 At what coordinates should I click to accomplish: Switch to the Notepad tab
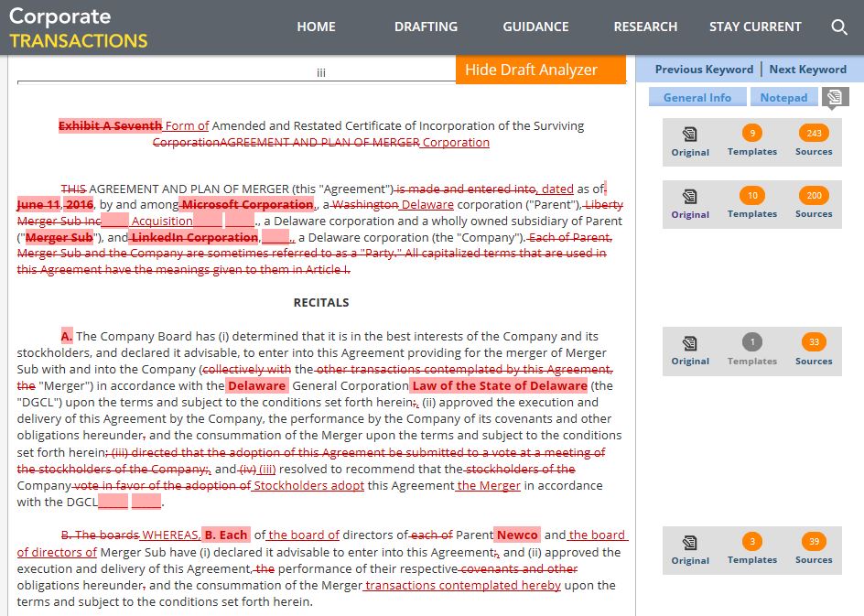(x=783, y=98)
